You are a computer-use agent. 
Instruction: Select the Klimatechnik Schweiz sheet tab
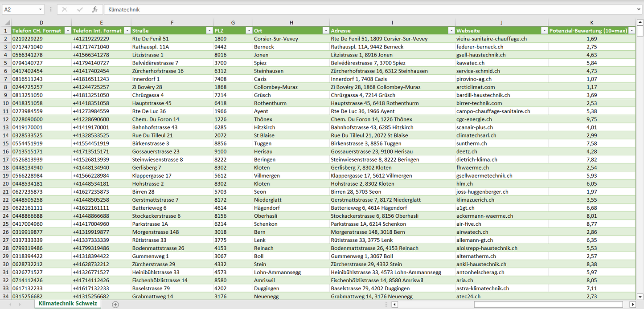(x=68, y=304)
